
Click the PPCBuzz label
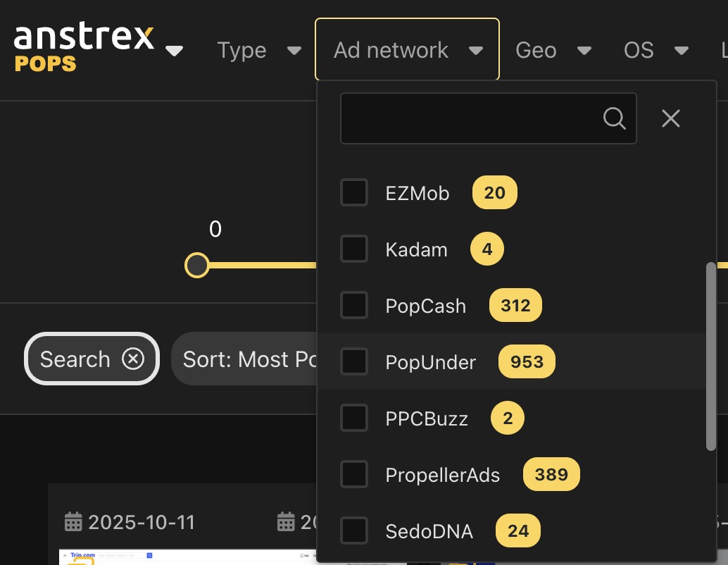[x=427, y=418]
